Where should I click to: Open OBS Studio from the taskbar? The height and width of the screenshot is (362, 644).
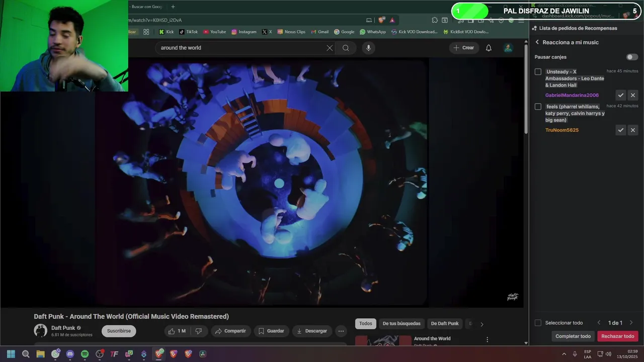(100, 354)
